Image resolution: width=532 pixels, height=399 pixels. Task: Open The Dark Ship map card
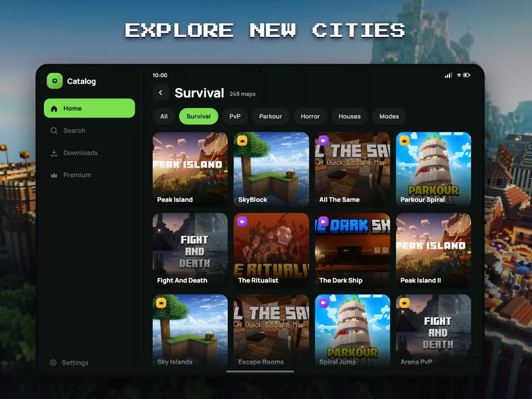pos(352,250)
